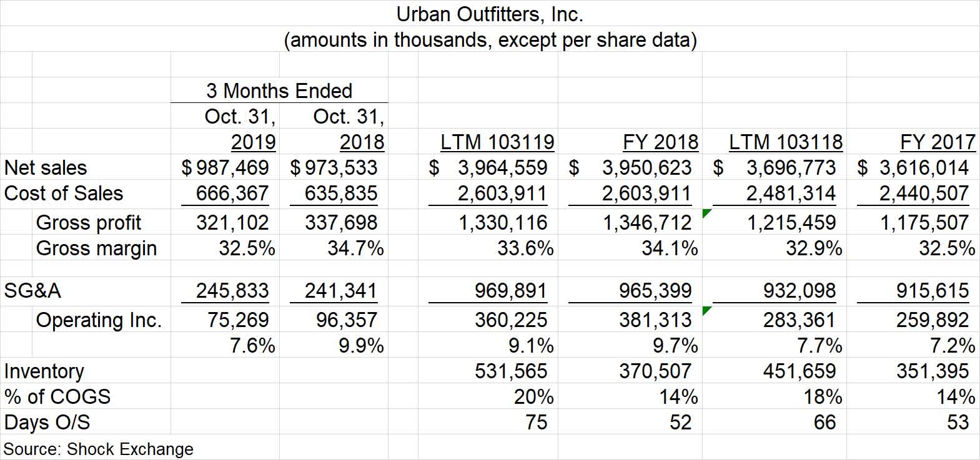This screenshot has width=980, height=460.
Task: Select the Operating Inc. row label
Action: (99, 320)
